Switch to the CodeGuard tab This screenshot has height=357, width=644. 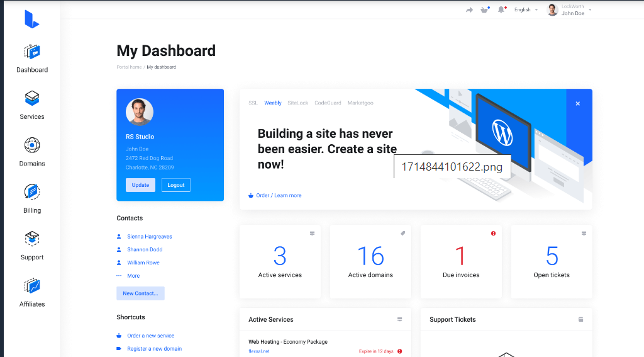(328, 103)
